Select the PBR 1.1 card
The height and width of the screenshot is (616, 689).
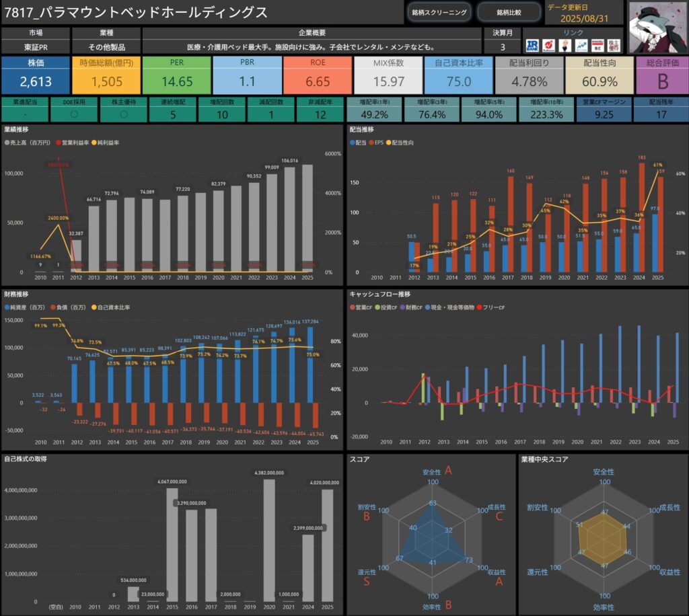point(248,75)
